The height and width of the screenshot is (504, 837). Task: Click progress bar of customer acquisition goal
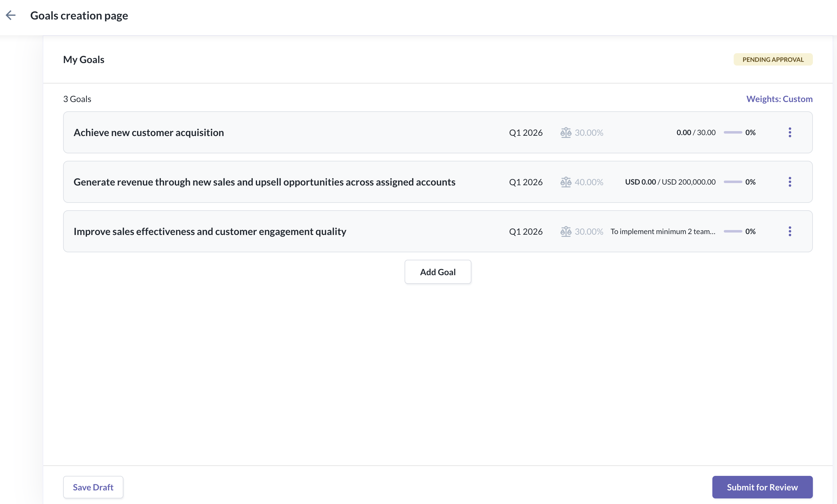[732, 132]
